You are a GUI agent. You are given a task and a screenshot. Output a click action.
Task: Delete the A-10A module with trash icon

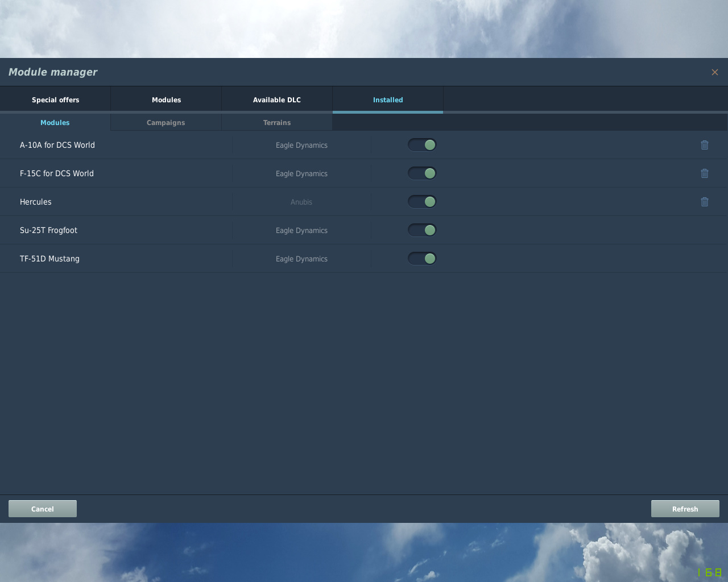tap(705, 145)
